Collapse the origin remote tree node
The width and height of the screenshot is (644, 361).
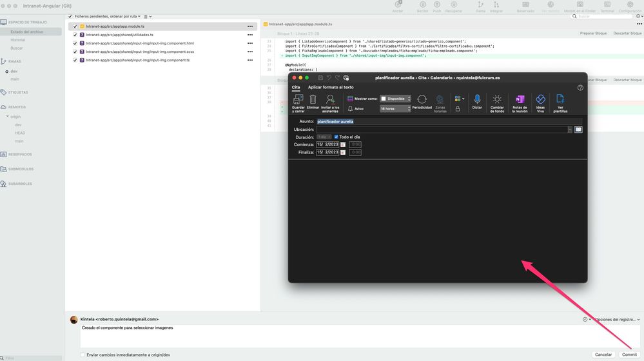click(x=7, y=117)
